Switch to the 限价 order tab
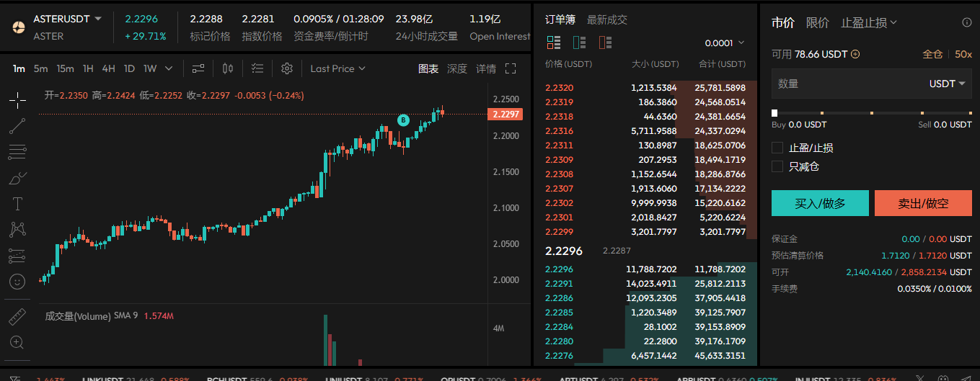The width and height of the screenshot is (980, 381). pyautogui.click(x=817, y=22)
